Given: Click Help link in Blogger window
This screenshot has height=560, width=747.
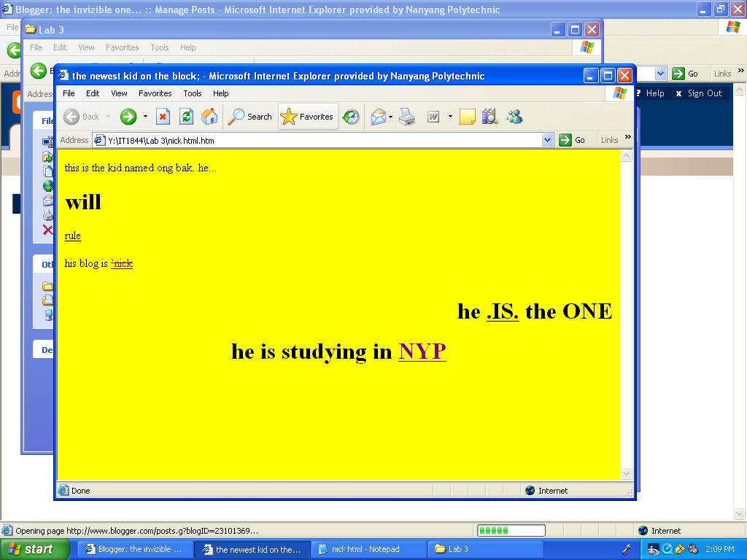Looking at the screenshot, I should pyautogui.click(x=654, y=93).
